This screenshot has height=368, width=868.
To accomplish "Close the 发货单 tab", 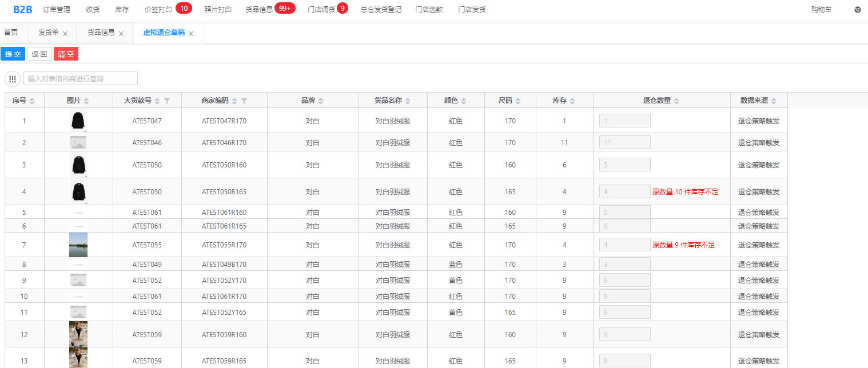I will click(x=65, y=34).
